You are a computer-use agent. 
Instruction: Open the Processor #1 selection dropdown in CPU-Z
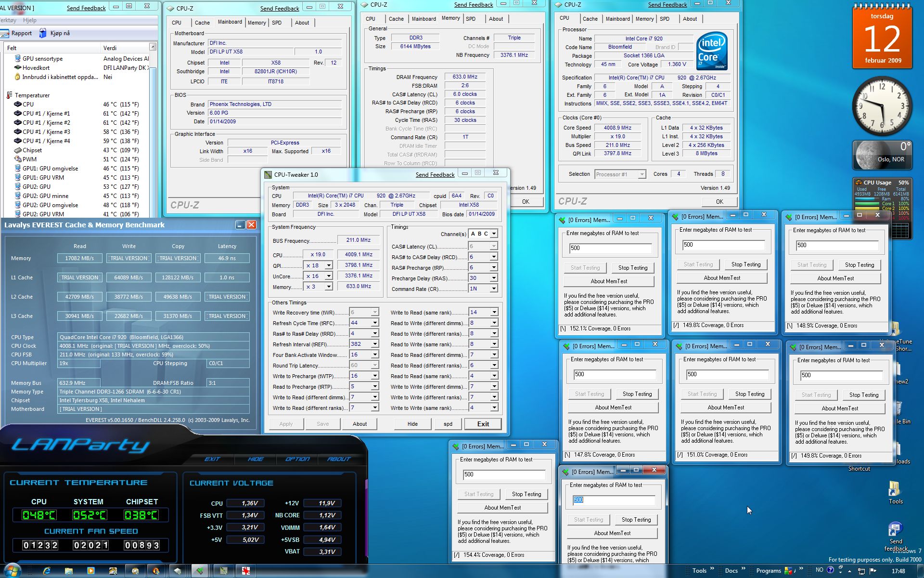[642, 174]
